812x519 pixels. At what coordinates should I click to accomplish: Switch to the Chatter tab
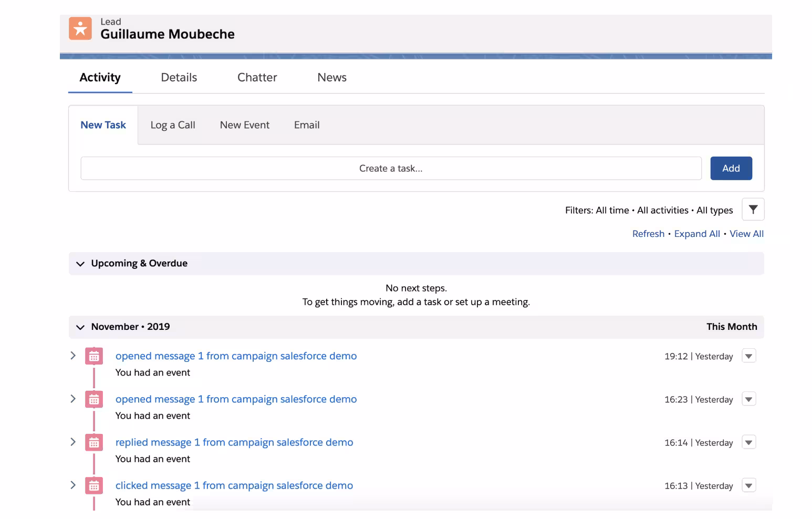pyautogui.click(x=257, y=78)
